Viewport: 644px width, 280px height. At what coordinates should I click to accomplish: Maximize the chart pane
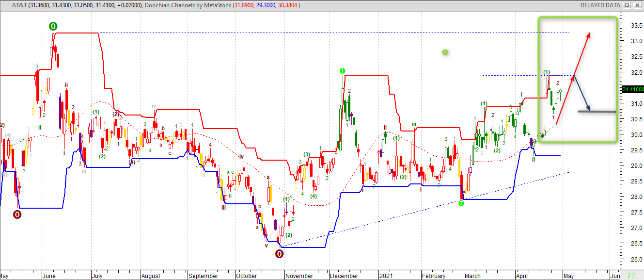[x=627, y=5]
